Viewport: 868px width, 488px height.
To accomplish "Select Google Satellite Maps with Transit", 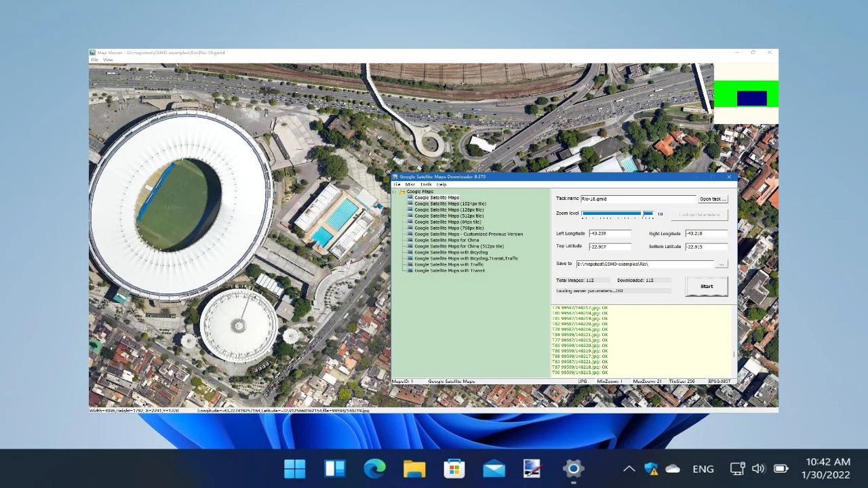I will [449, 270].
